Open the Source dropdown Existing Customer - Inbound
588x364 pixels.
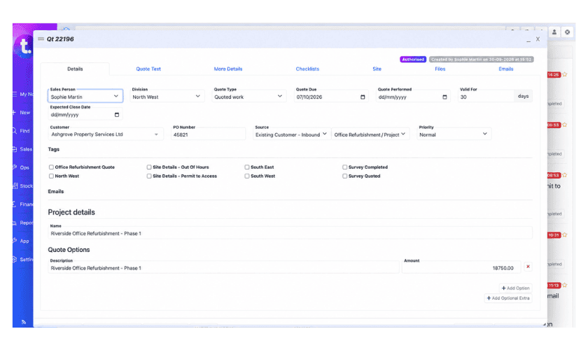pyautogui.click(x=291, y=134)
